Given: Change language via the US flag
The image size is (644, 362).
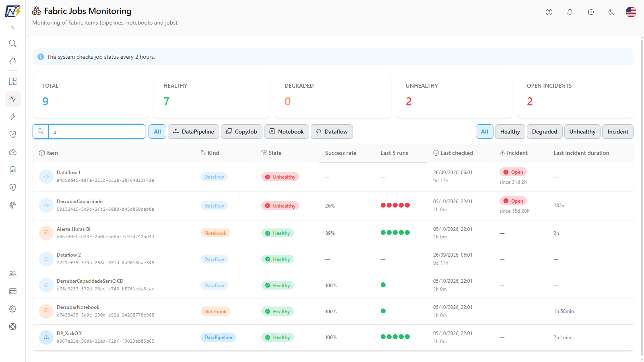Looking at the screenshot, I should pos(631,12).
